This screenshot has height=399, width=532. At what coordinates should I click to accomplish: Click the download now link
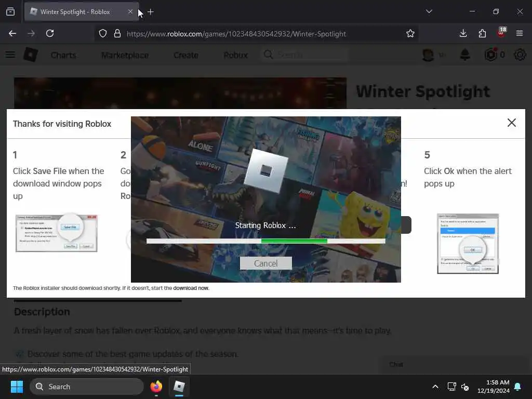click(x=191, y=288)
